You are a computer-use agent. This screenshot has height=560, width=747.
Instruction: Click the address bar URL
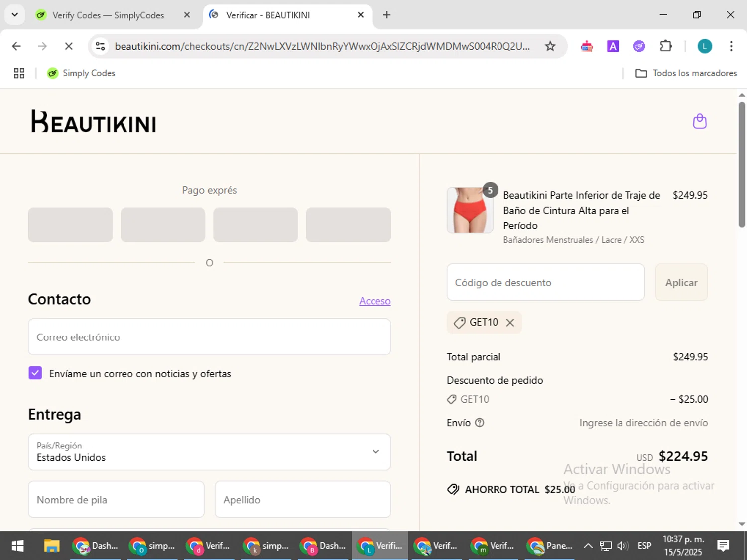coord(322,46)
